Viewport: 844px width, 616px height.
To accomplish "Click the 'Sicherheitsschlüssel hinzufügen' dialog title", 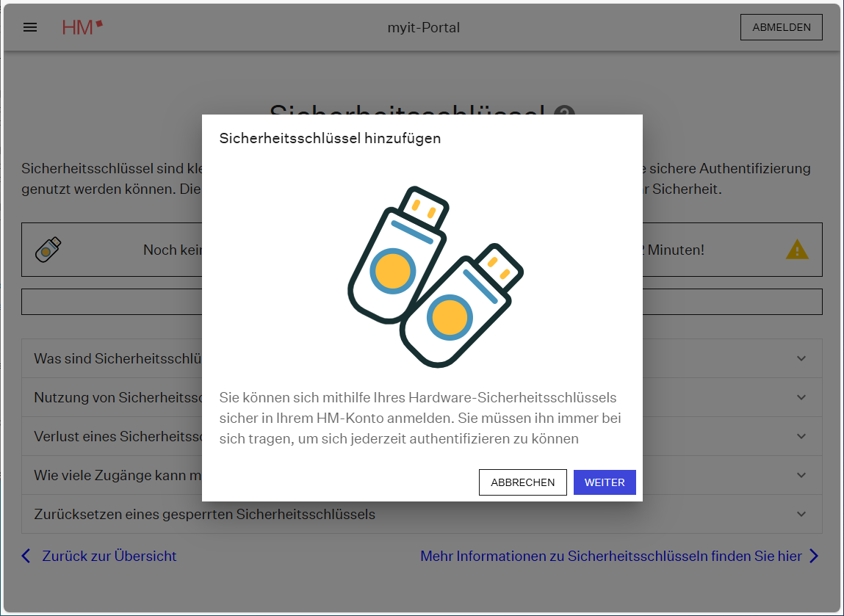I will click(330, 138).
